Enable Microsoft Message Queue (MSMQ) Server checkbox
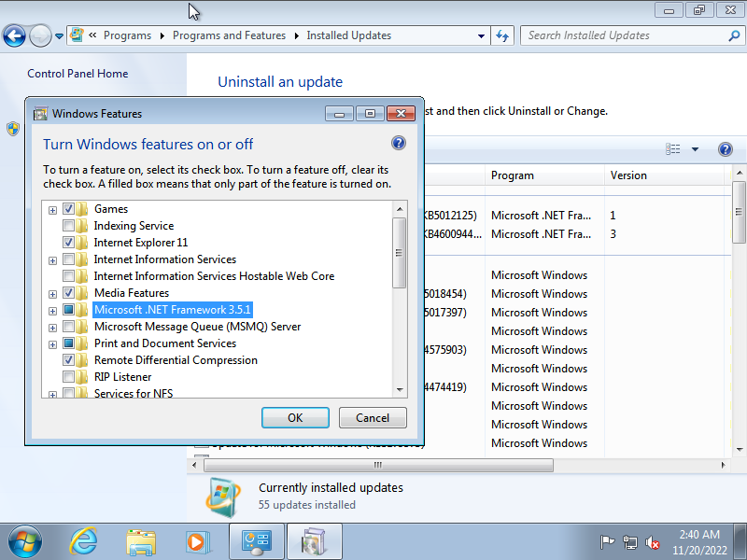The width and height of the screenshot is (747, 560). pyautogui.click(x=68, y=326)
